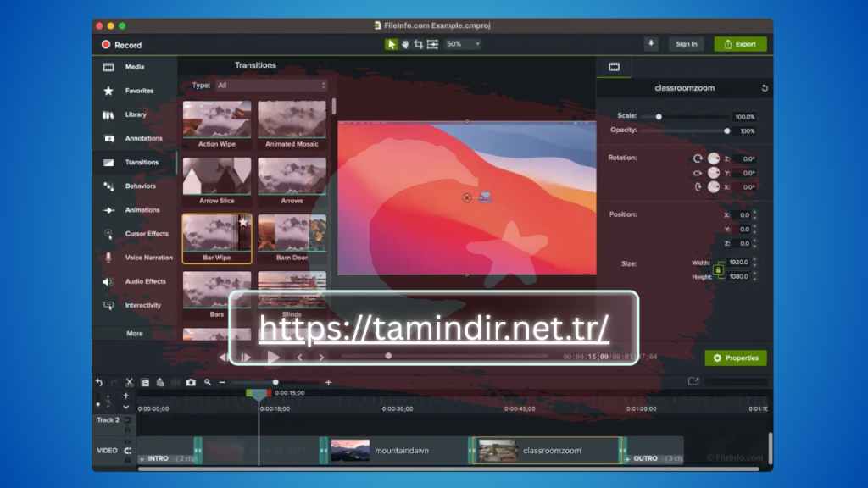Toggle the aspect ratio lock icon
The image size is (868, 488).
(718, 270)
